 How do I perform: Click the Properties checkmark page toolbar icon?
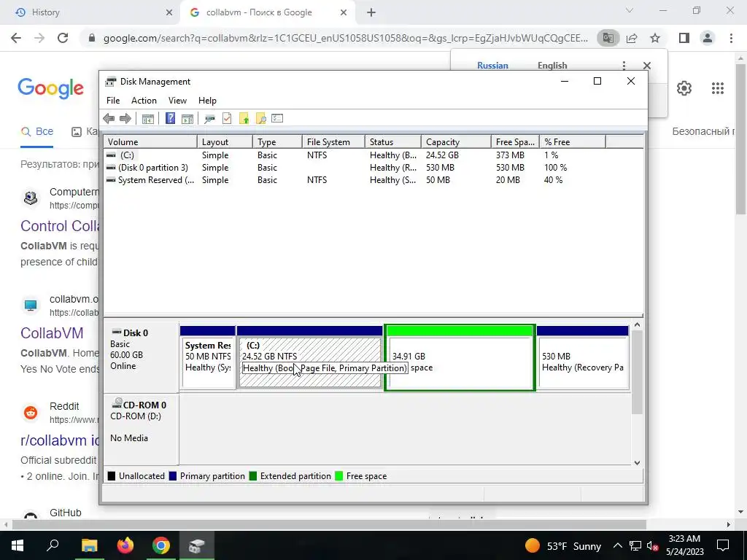pyautogui.click(x=227, y=119)
